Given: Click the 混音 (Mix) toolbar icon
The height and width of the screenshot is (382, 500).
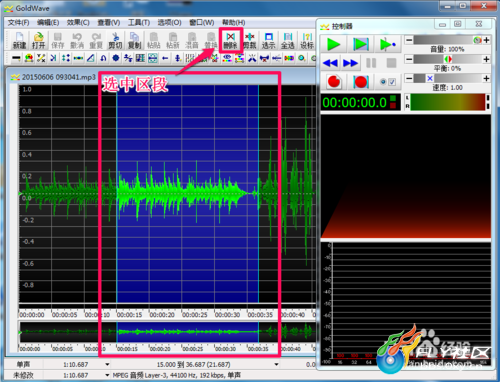Looking at the screenshot, I should pyautogui.click(x=192, y=40).
